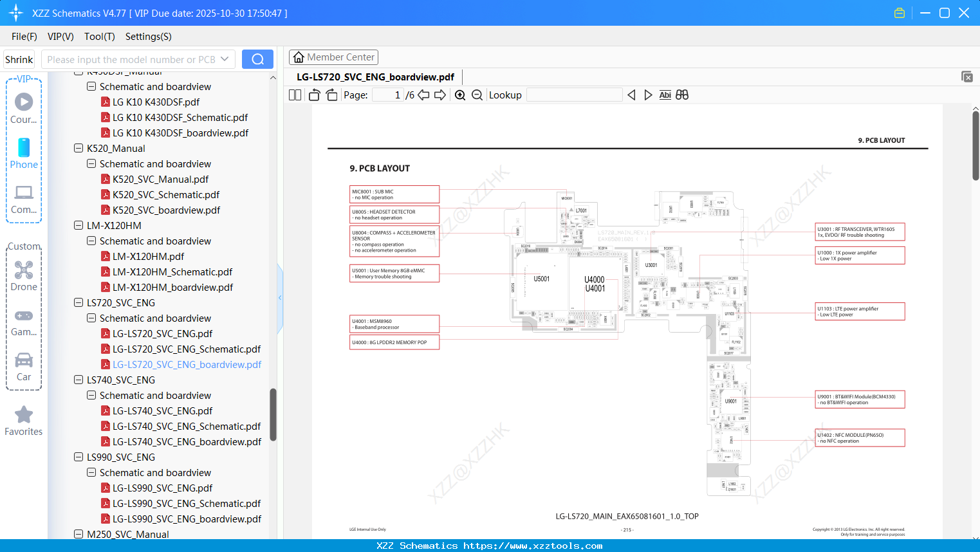980x552 pixels.
Task: Select the two-page view icon
Action: pyautogui.click(x=294, y=95)
